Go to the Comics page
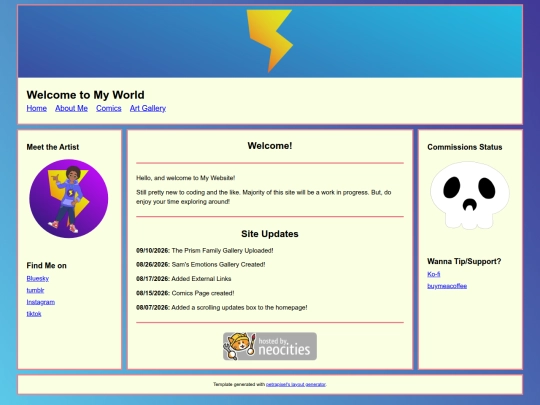Viewport: 540px width, 405px height. click(x=108, y=108)
